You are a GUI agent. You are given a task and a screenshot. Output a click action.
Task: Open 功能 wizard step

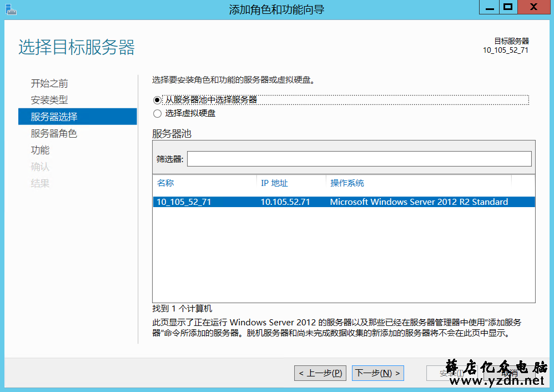[x=40, y=150]
